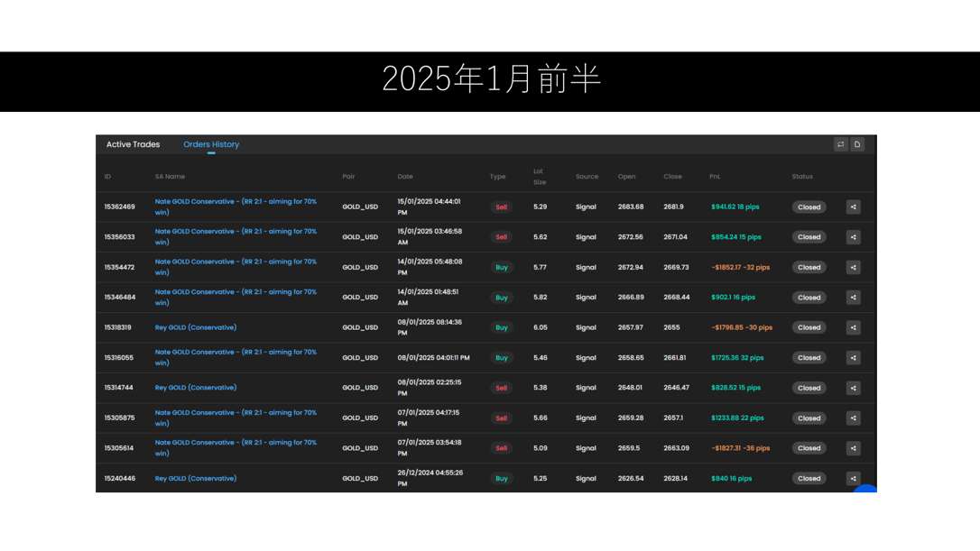
Task: Select the Orders History tab
Action: pyautogui.click(x=211, y=144)
